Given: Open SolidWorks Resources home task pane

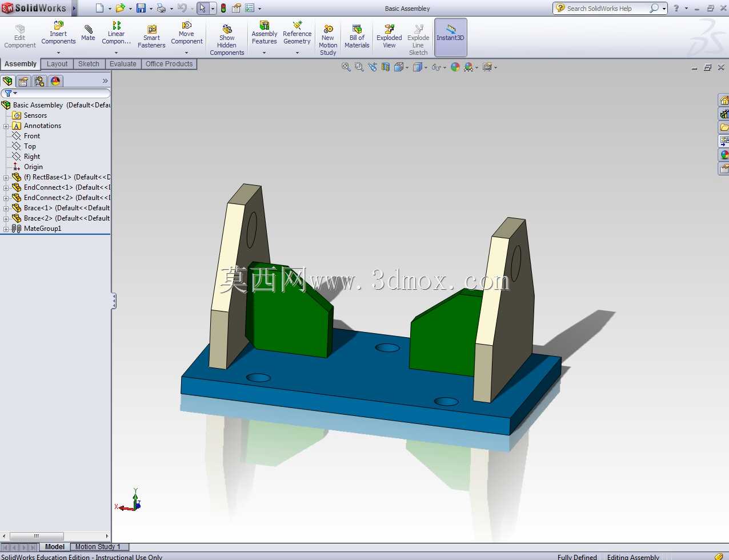Looking at the screenshot, I should 724,101.
